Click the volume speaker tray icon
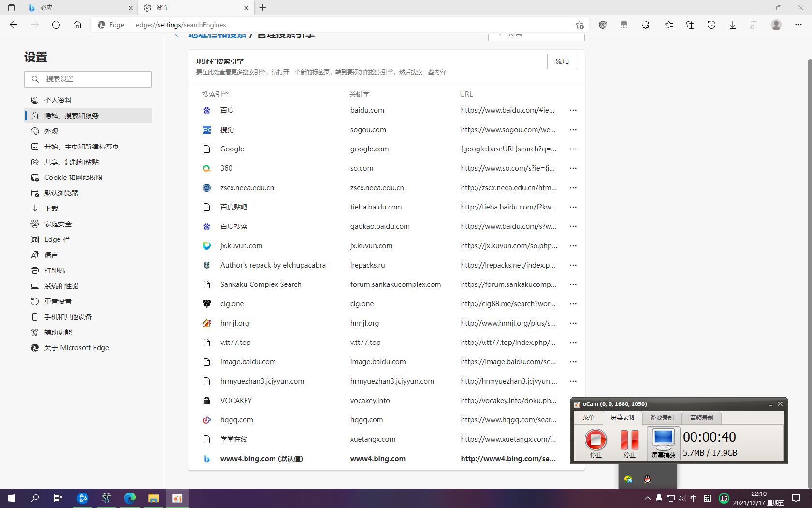The width and height of the screenshot is (812, 508). click(x=681, y=498)
